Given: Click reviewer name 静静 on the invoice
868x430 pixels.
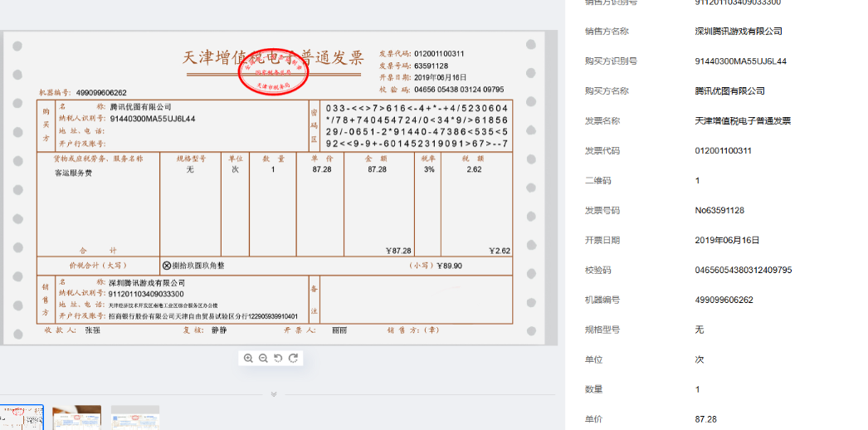Looking at the screenshot, I should coord(219,330).
